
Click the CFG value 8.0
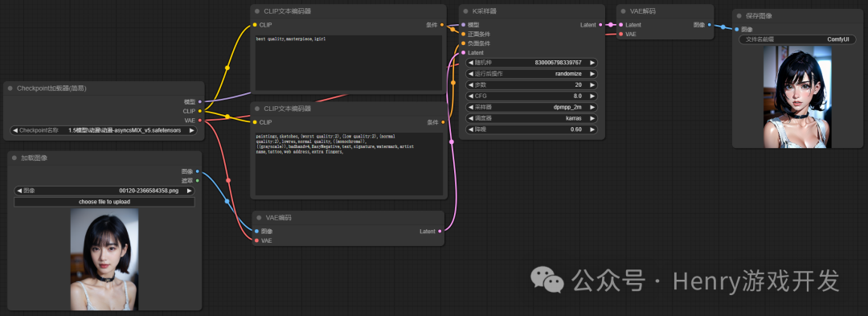pyautogui.click(x=577, y=96)
